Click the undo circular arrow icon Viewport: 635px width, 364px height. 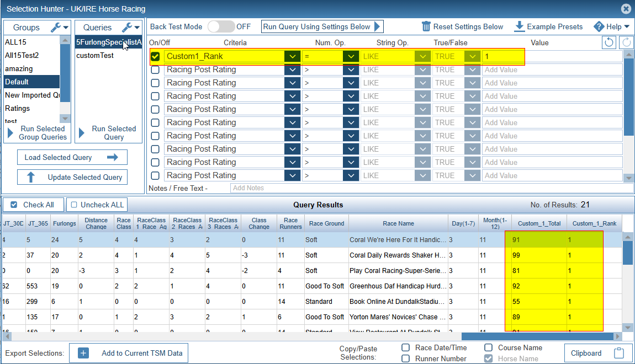(608, 42)
